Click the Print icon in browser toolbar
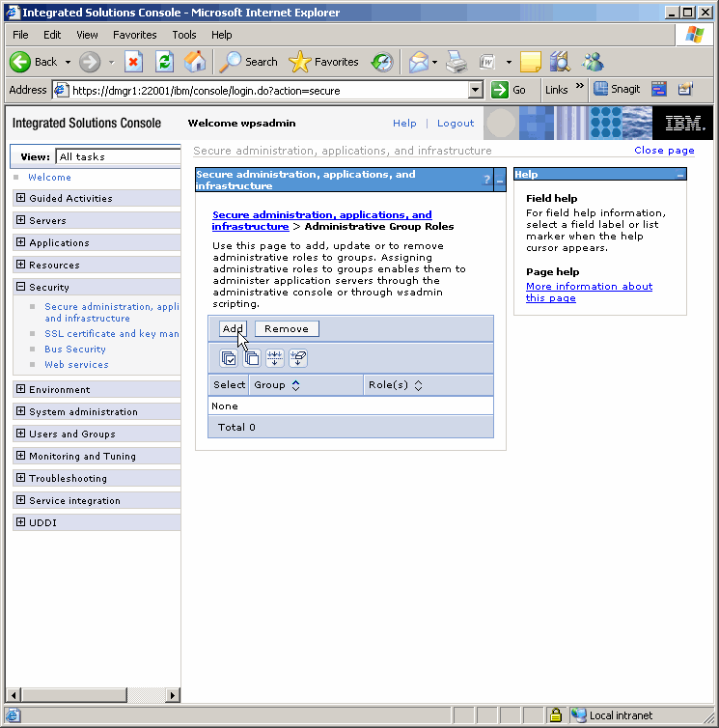 coord(456,62)
